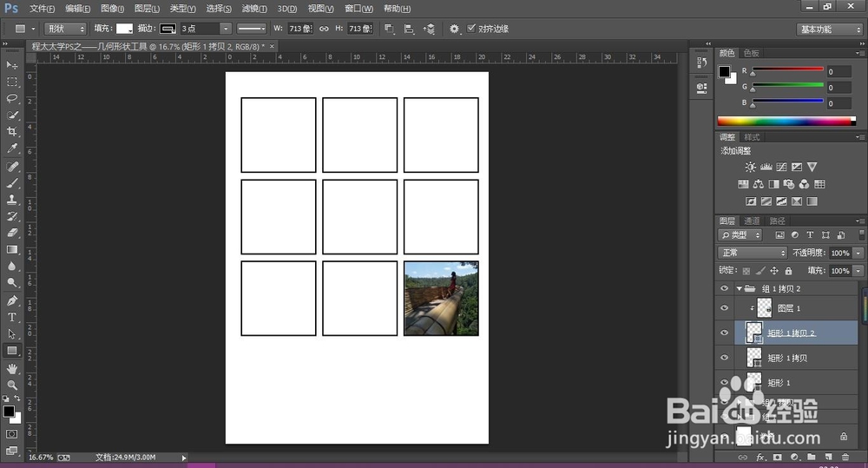Select the Eyedropper tool
Viewport: 868px width, 468px height.
click(11, 148)
